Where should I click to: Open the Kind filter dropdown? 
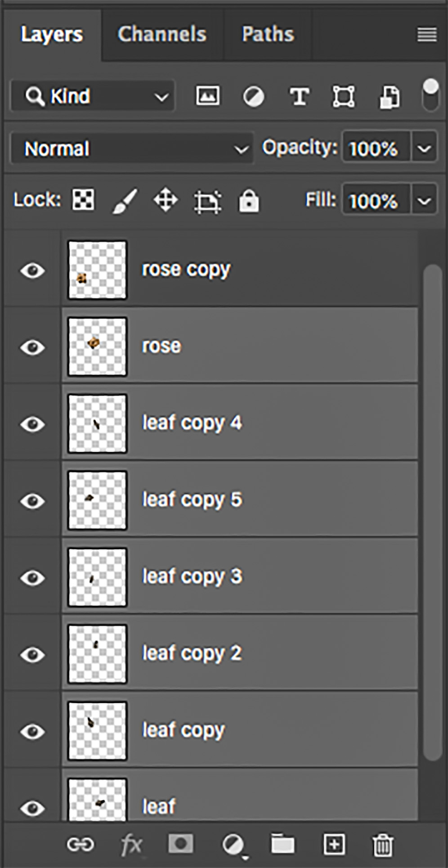point(93,96)
